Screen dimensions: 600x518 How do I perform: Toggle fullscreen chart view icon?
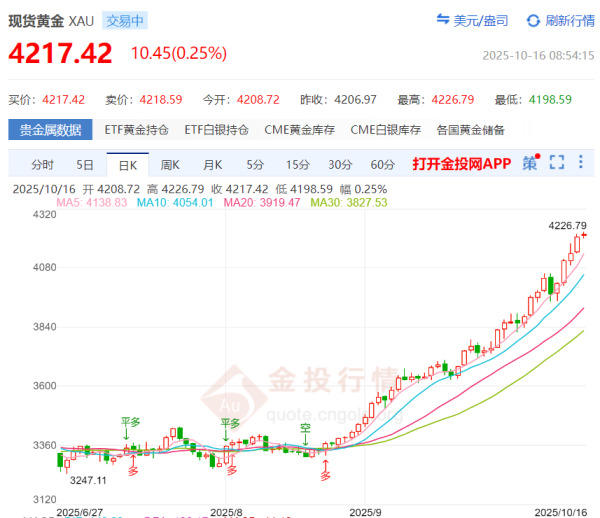pos(557,162)
